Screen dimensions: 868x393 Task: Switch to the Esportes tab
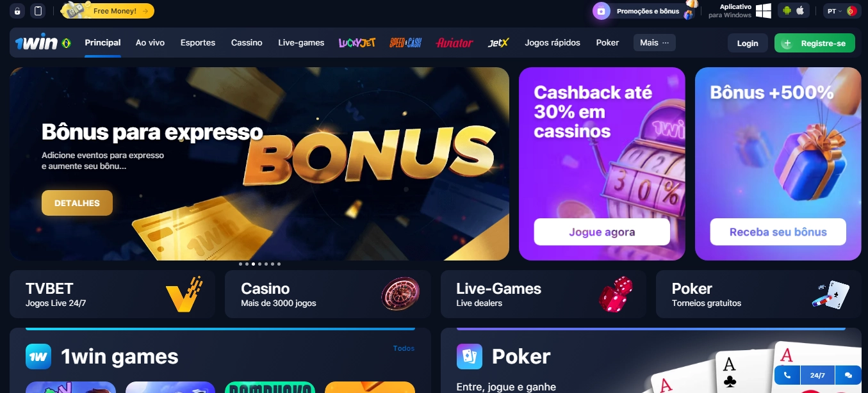(198, 43)
